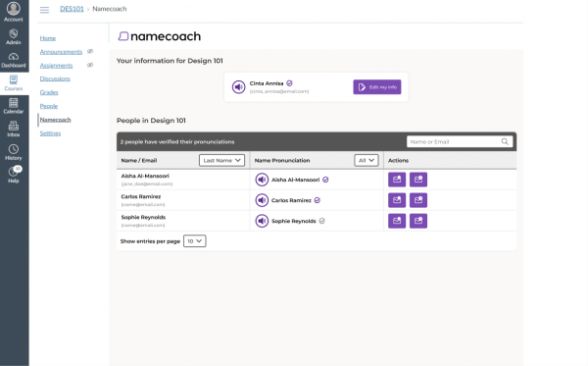Play Carlos Ramirez's pronunciation audio
This screenshot has height=366, width=588.
point(262,200)
